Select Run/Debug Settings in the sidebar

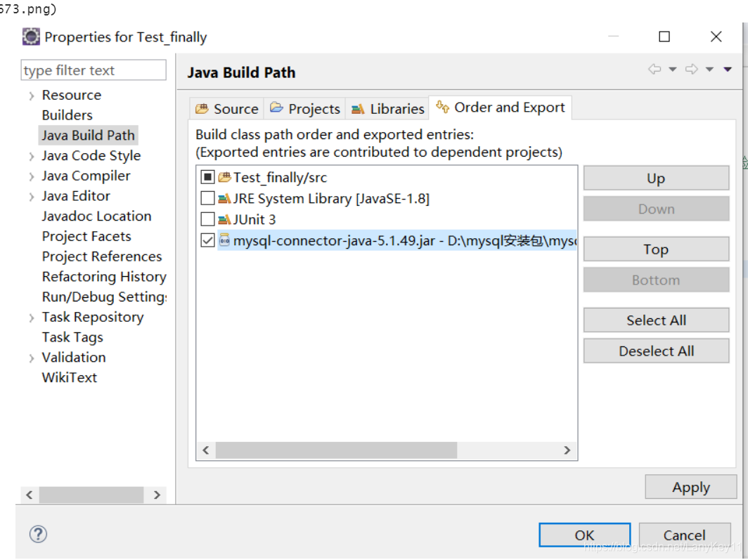tap(105, 297)
